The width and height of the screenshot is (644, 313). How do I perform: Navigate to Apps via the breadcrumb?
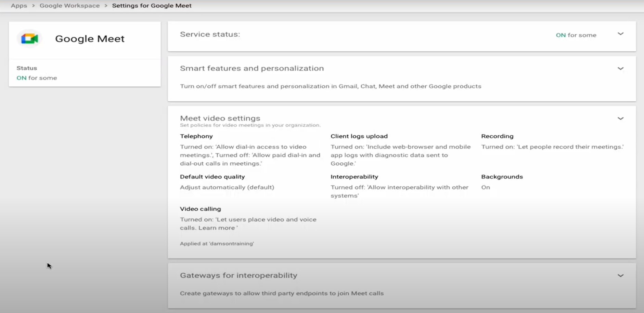point(19,5)
